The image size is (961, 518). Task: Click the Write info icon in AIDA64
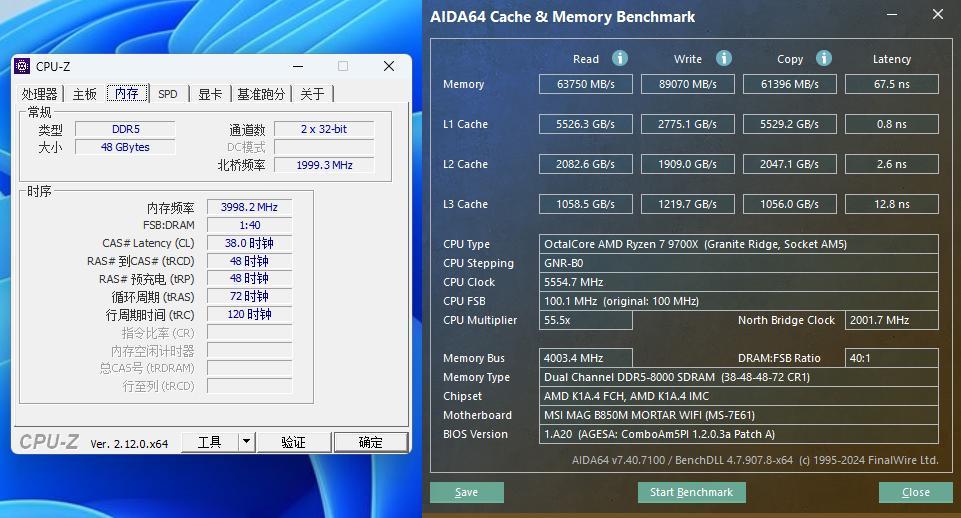point(724,58)
